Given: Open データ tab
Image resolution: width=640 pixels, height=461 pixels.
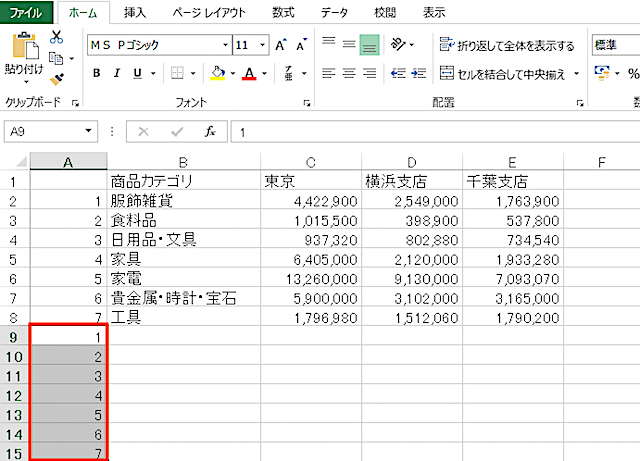Looking at the screenshot, I should tap(334, 13).
